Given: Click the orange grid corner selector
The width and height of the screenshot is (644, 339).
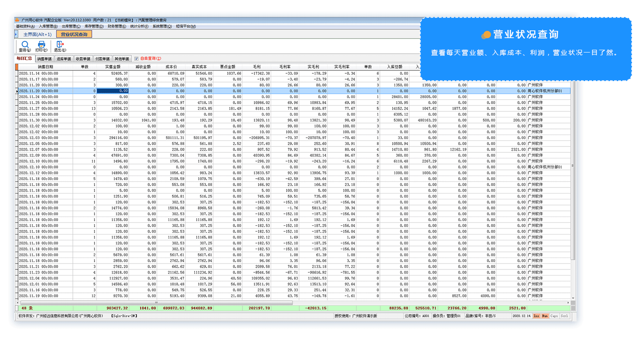Looking at the screenshot, I should pos(17,67).
